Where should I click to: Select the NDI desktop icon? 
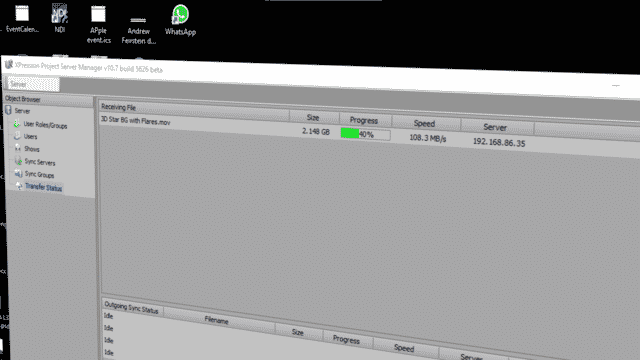[60, 18]
